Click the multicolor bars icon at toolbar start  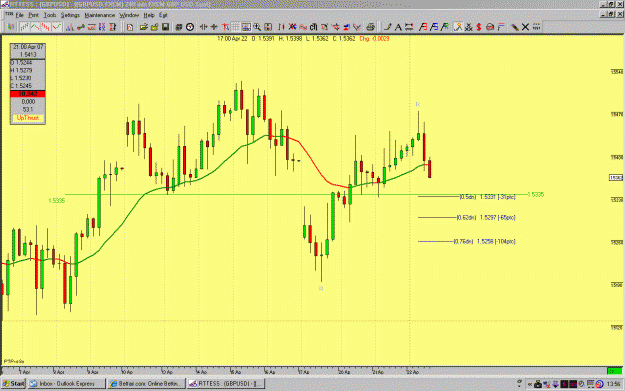pos(10,27)
